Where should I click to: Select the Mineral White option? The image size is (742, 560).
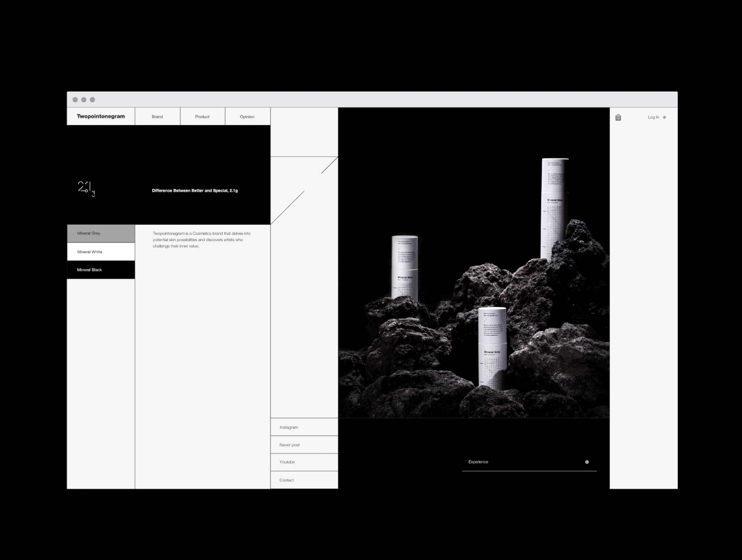click(x=101, y=252)
